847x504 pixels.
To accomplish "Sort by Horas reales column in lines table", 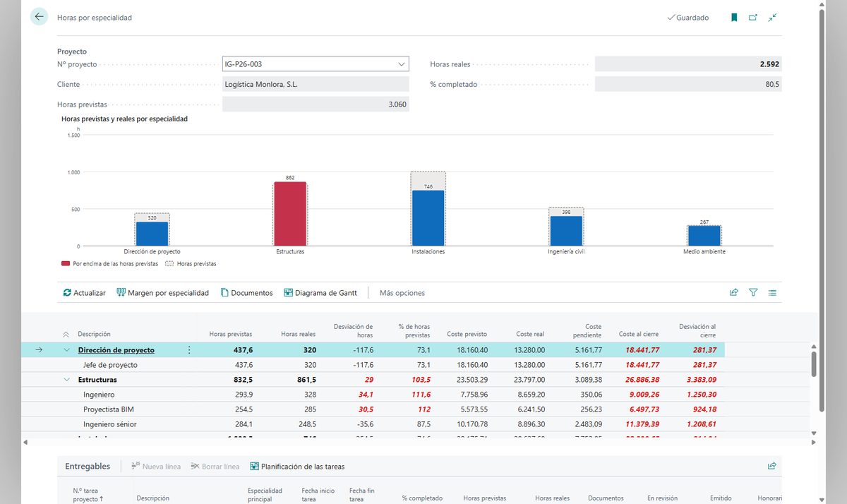I will [x=299, y=335].
